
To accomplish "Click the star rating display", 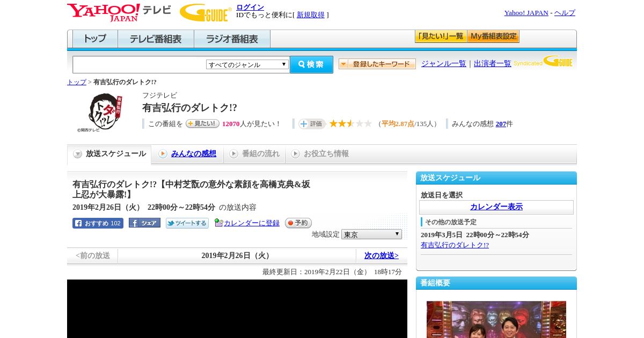I will 350,123.
